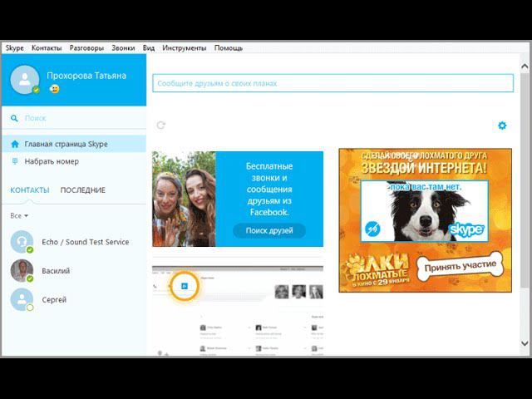Screen dimensions: 532x399
Task: Click the dial pad icon beside Набрать номер
Action: 15,161
